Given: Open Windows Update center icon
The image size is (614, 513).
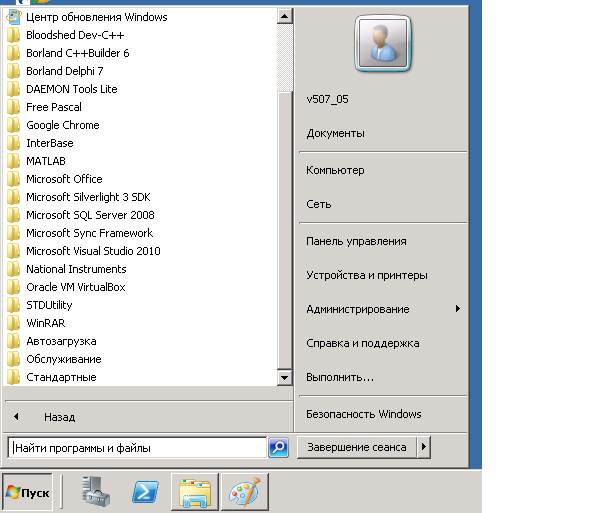Looking at the screenshot, I should pos(14,17).
